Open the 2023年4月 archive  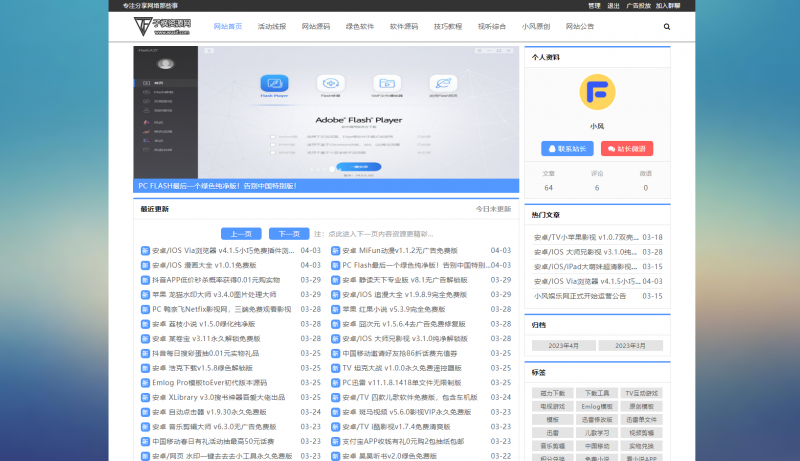pos(562,345)
